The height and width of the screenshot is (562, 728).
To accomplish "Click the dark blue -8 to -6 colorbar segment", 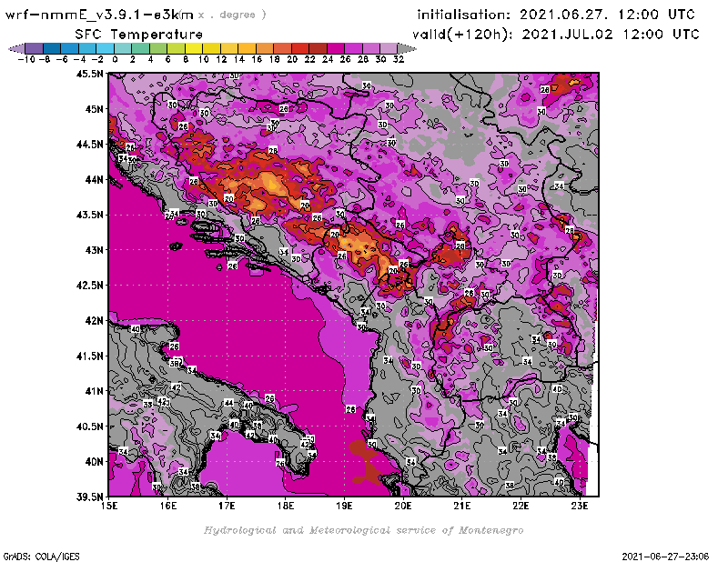I will click(52, 48).
